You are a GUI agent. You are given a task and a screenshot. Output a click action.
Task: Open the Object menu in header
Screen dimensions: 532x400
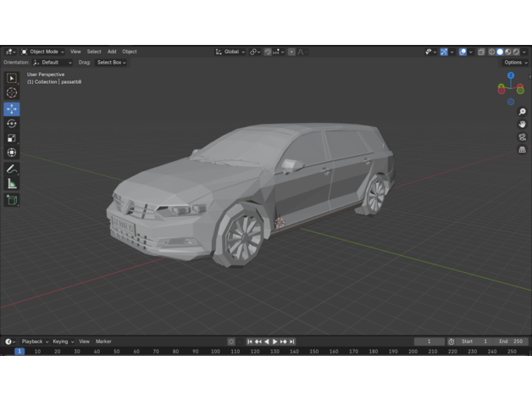click(130, 52)
